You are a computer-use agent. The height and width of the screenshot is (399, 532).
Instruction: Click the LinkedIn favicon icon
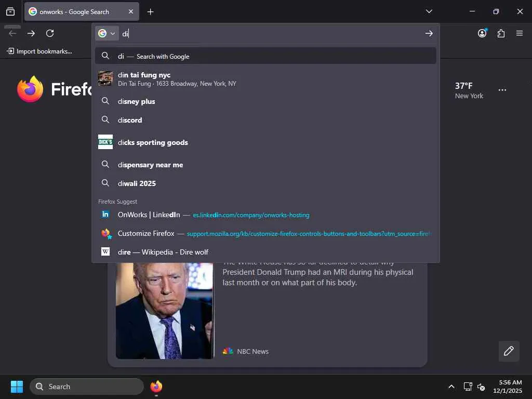[x=105, y=215]
